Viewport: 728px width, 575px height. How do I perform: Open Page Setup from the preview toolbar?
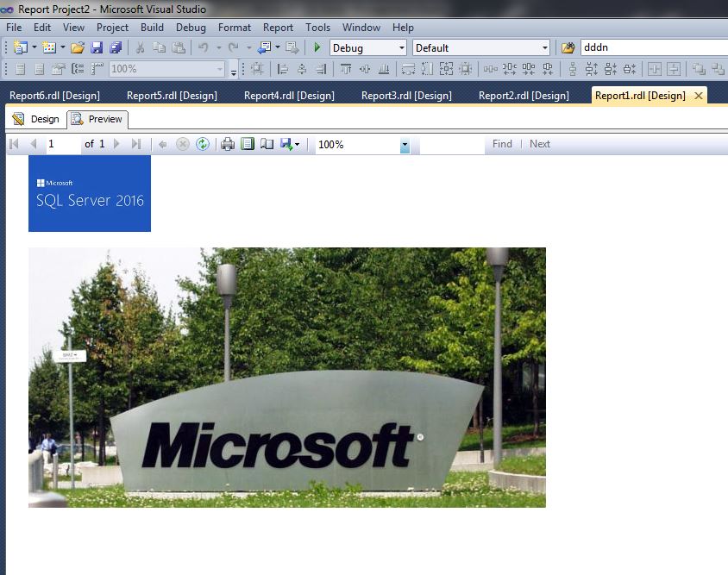click(267, 144)
